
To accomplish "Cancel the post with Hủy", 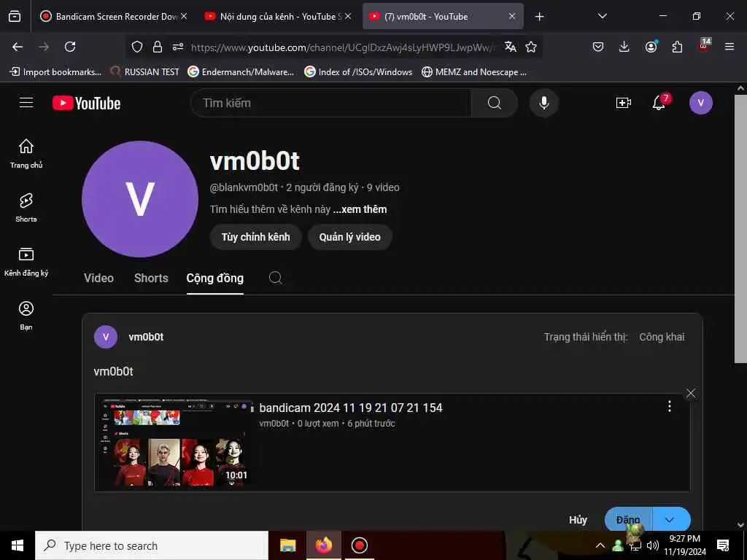I will [578, 519].
